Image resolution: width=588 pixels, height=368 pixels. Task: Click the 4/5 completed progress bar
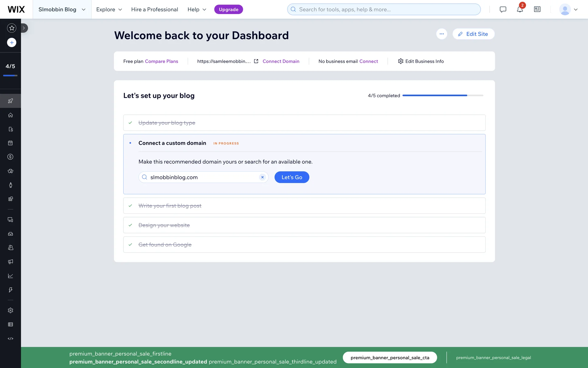(x=443, y=96)
